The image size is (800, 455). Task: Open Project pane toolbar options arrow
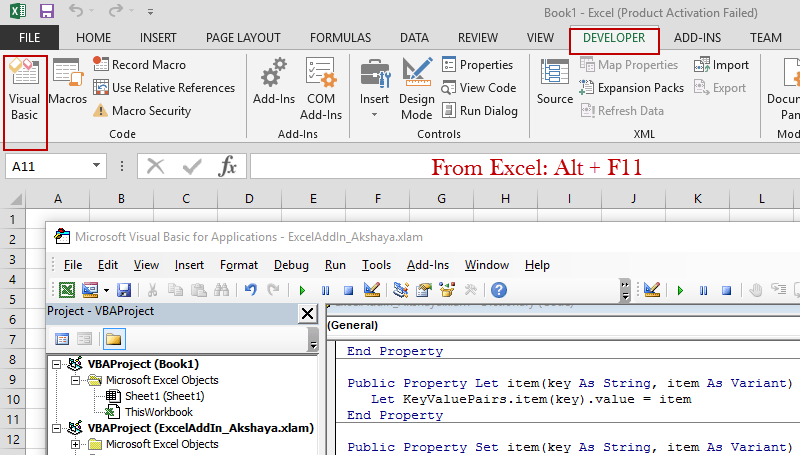(313, 340)
